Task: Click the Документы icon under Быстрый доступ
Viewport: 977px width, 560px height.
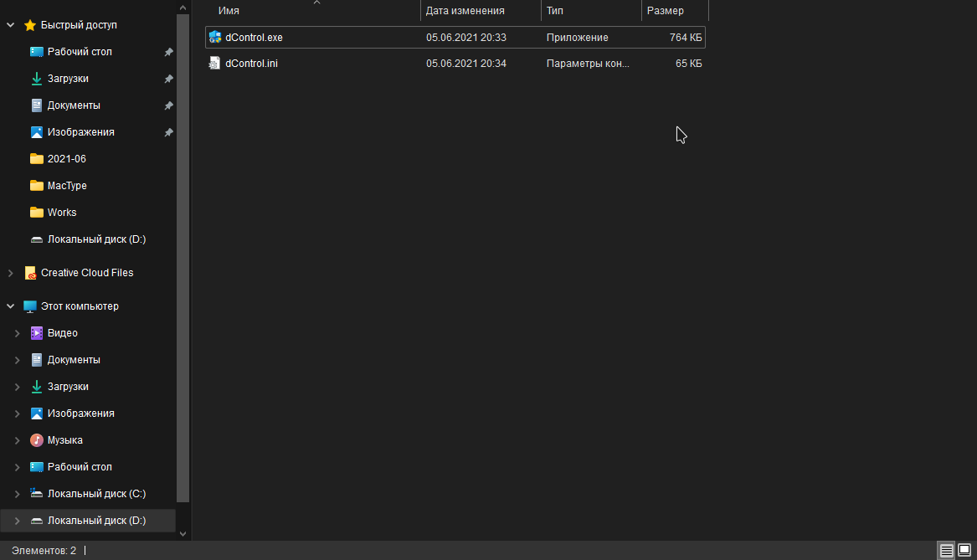Action: [37, 105]
